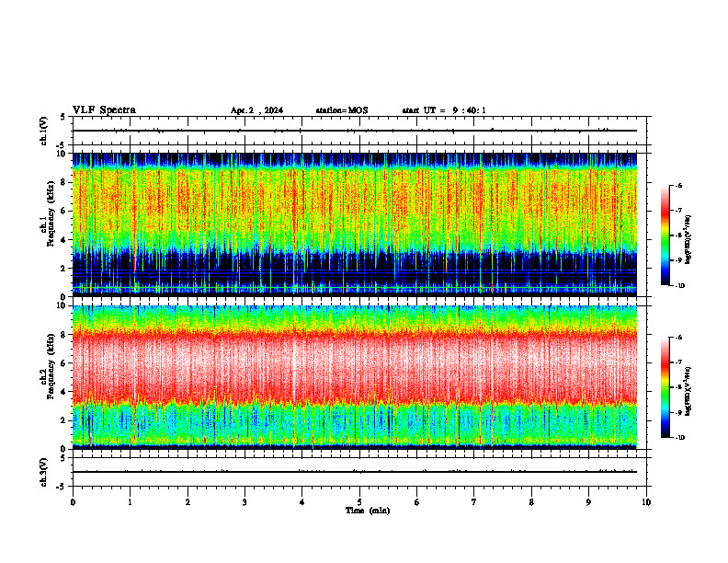
Task: Click the "-10" label on ch.2 color bar
Action: point(679,438)
